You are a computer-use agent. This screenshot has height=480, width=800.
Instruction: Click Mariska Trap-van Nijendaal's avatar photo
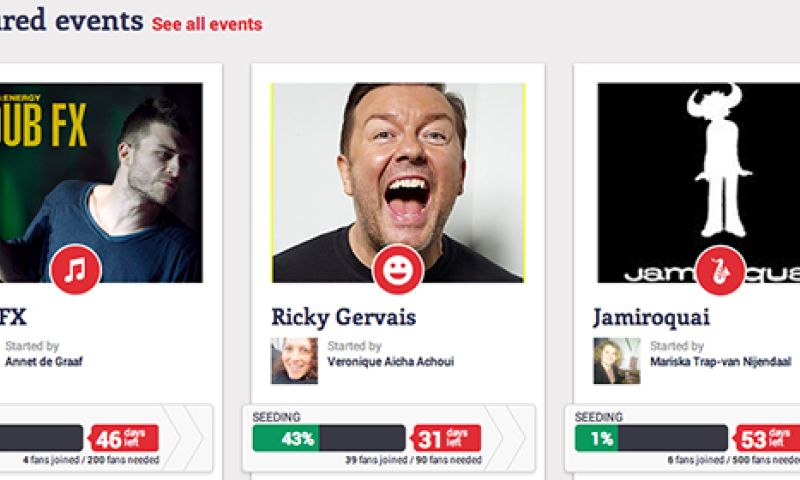click(617, 361)
